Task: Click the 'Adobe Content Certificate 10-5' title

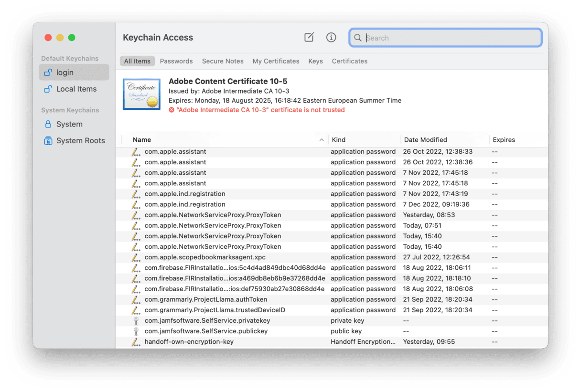Action: point(228,81)
